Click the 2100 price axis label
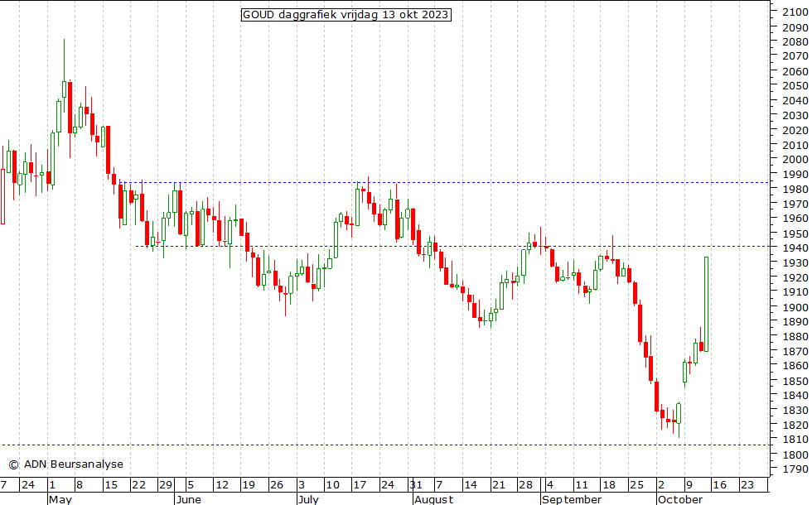 (x=795, y=12)
